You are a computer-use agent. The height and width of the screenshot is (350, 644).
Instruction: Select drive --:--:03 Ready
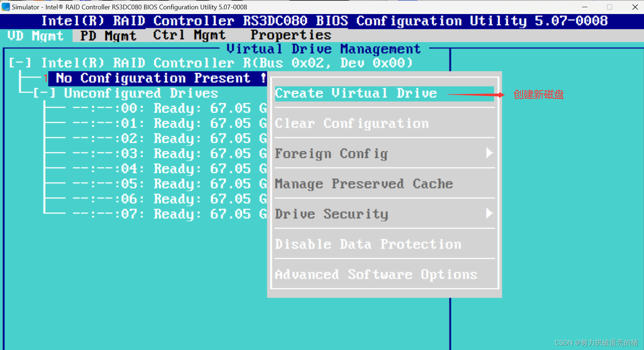pos(169,154)
